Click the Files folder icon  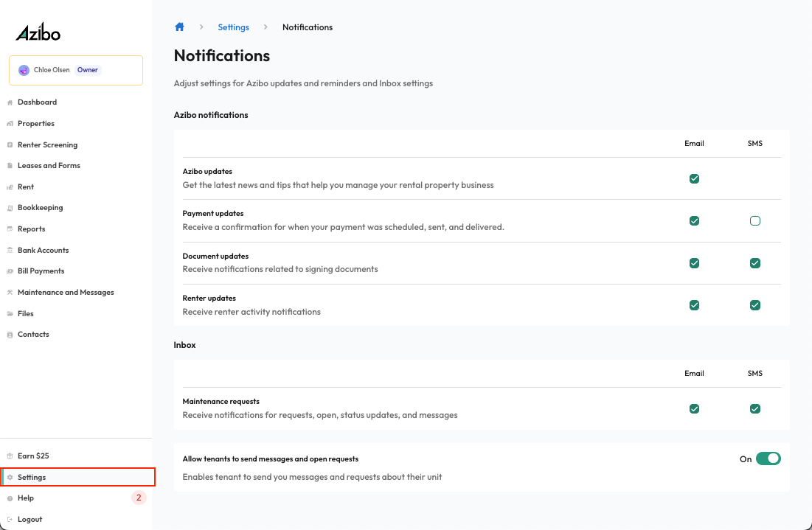(x=10, y=314)
